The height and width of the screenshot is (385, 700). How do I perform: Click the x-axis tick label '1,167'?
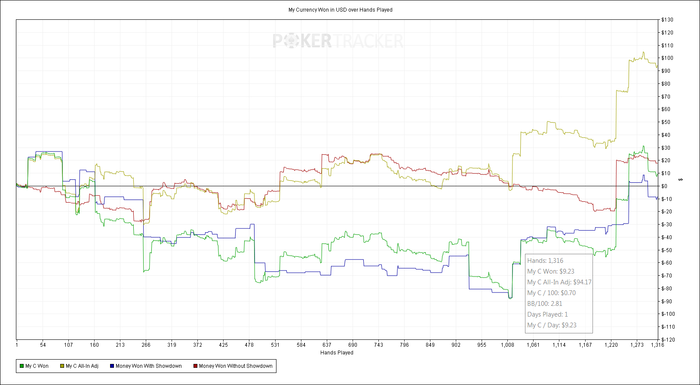[x=585, y=345]
